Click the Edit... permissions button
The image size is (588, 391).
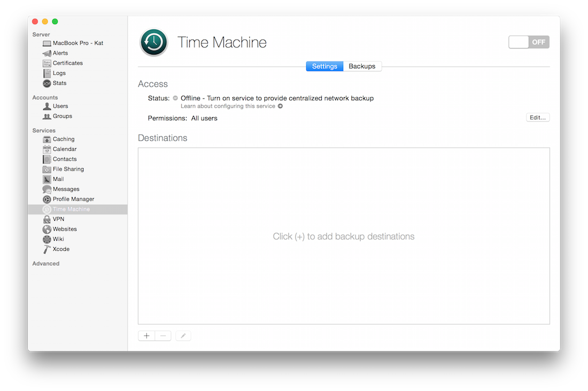[538, 118]
